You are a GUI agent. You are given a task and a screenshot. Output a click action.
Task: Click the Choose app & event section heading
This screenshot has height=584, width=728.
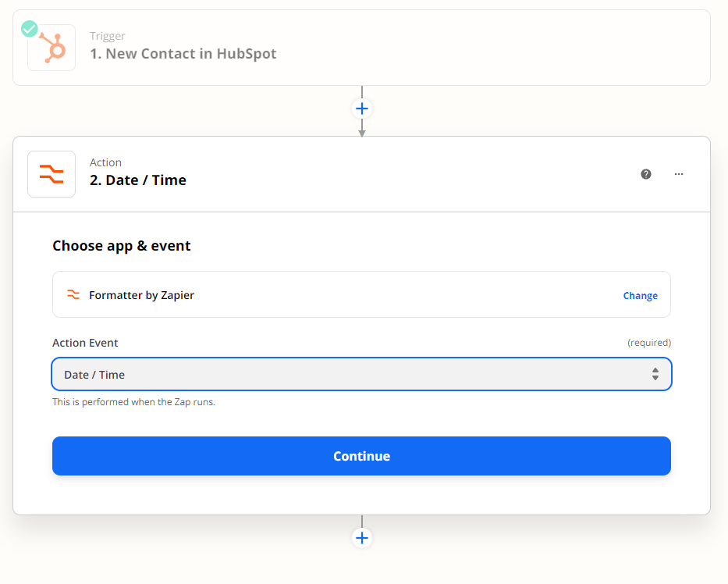pos(122,246)
